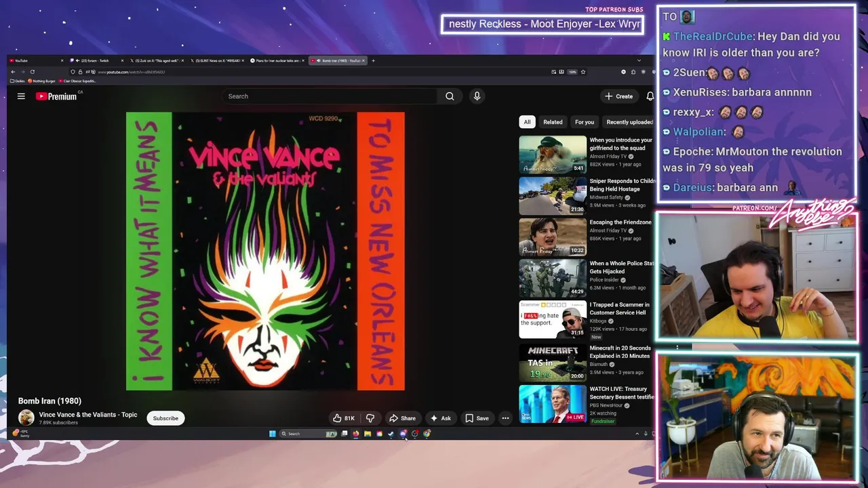Open Sniper Responds video thumbnail
This screenshot has width=868, height=488.
click(x=553, y=196)
